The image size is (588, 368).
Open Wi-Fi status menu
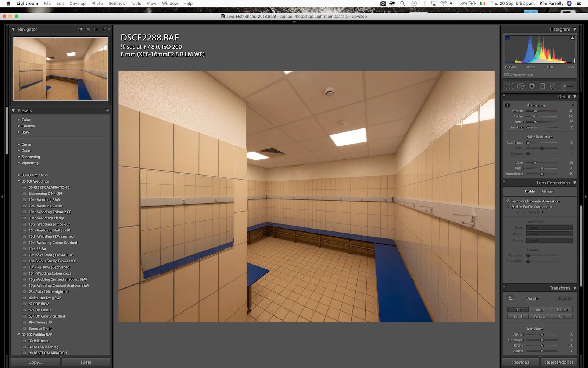(444, 3)
